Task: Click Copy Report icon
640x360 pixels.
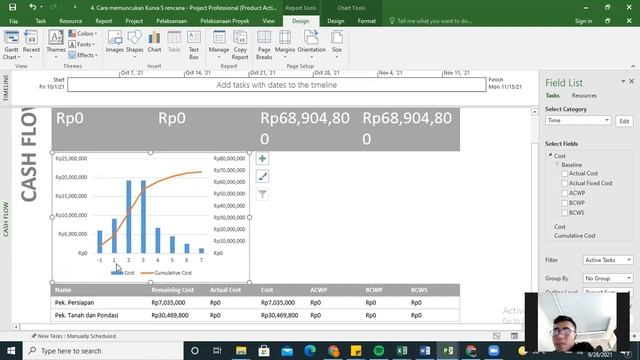Action: 240,45
